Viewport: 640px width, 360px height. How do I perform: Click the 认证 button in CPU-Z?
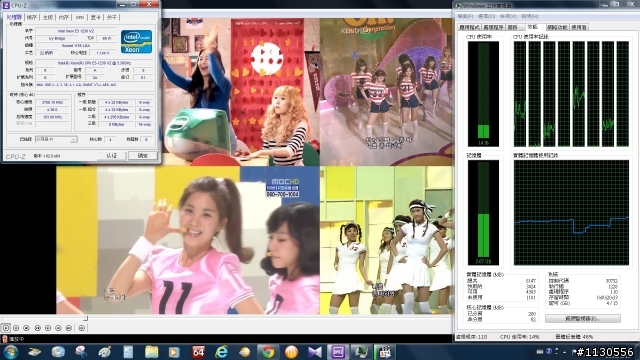[x=111, y=156]
